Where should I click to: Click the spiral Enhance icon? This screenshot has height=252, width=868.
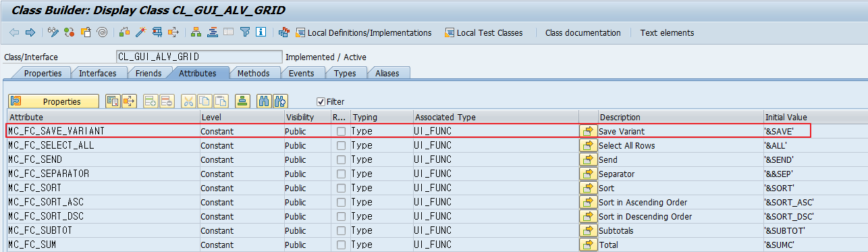pos(102,32)
